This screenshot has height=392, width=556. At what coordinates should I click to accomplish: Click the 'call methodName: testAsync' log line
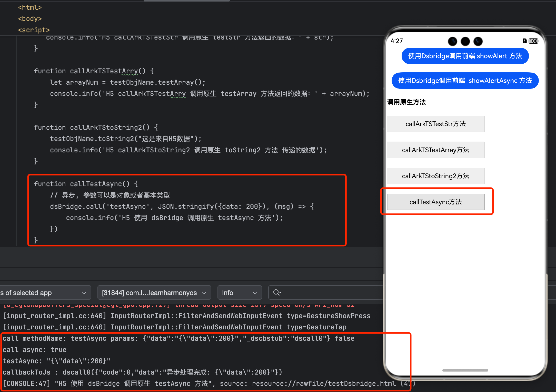[178, 338]
